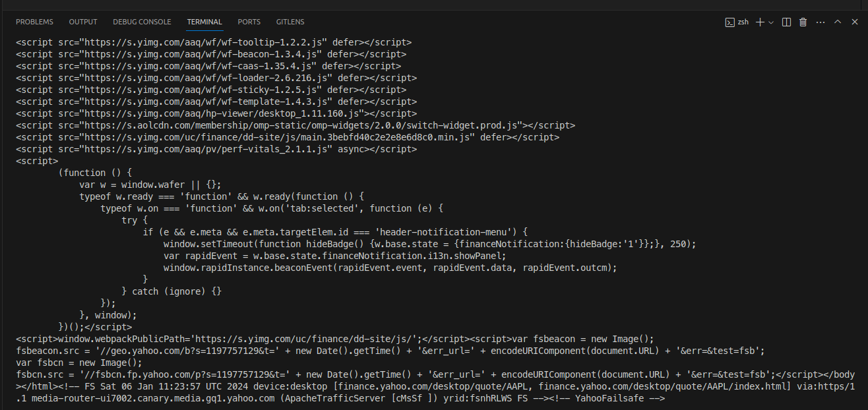Click the wf-tooltip-1.2.2.js script line
The image size is (868, 410).
pos(214,42)
